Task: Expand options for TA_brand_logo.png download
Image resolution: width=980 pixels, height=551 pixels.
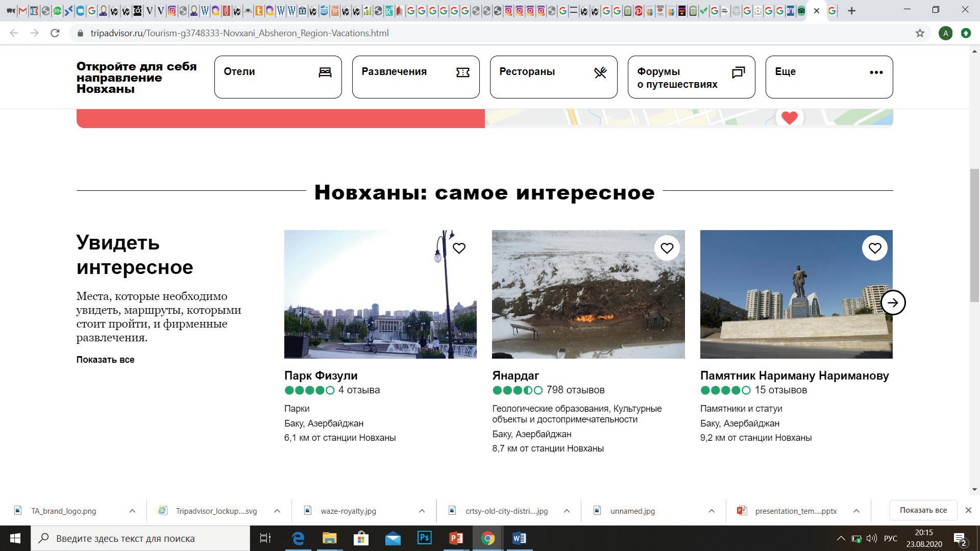Action: pos(132,511)
